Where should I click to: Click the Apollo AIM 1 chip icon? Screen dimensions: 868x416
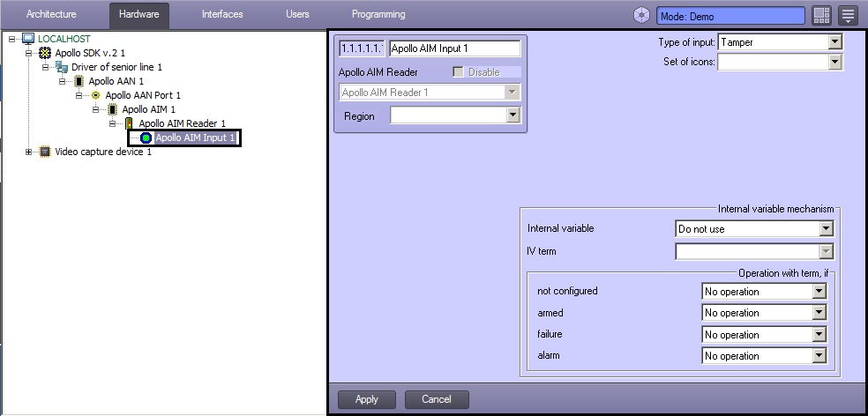[112, 109]
